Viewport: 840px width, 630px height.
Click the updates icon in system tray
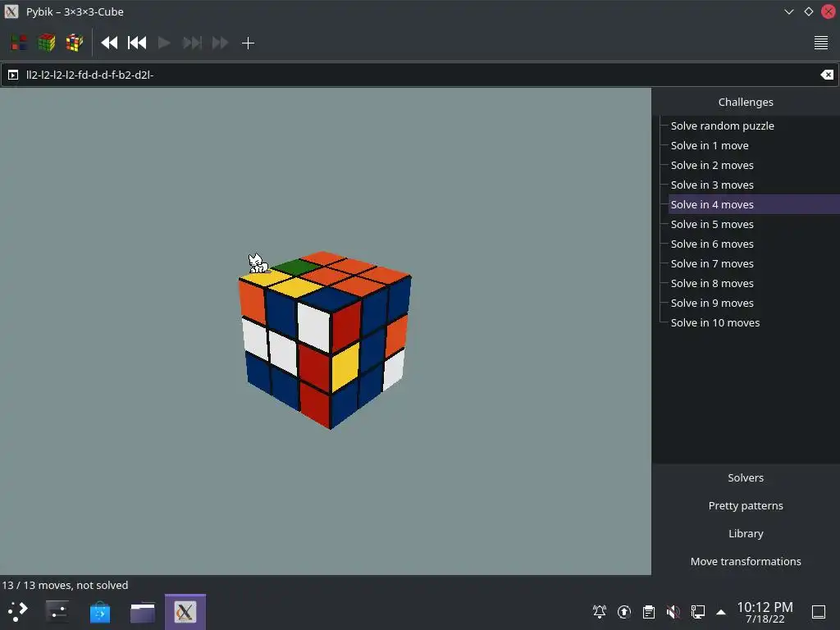(x=624, y=612)
